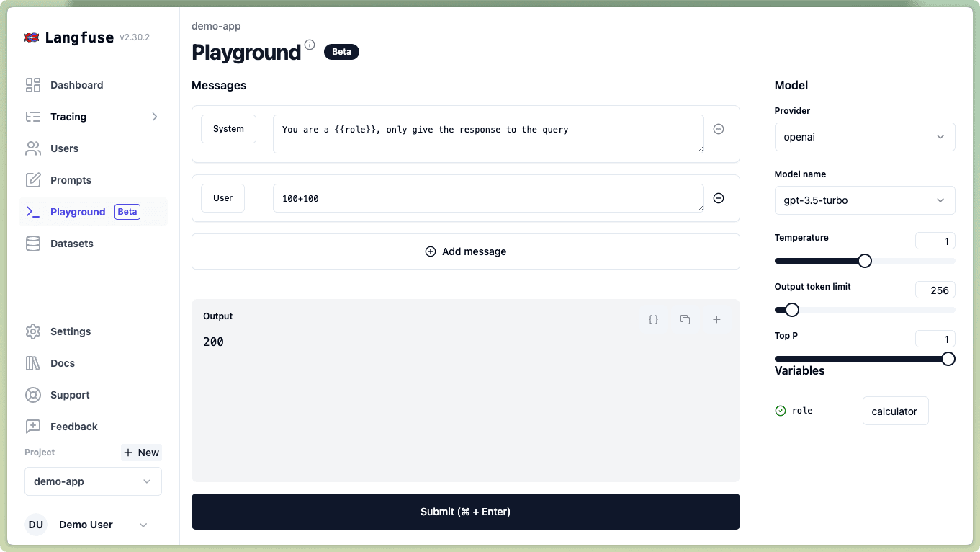This screenshot has height=552, width=980.
Task: Click the info icon next to Playground title
Action: (309, 44)
